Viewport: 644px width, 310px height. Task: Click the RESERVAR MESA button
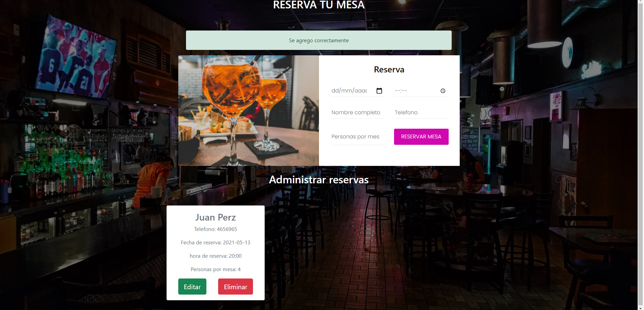[421, 137]
